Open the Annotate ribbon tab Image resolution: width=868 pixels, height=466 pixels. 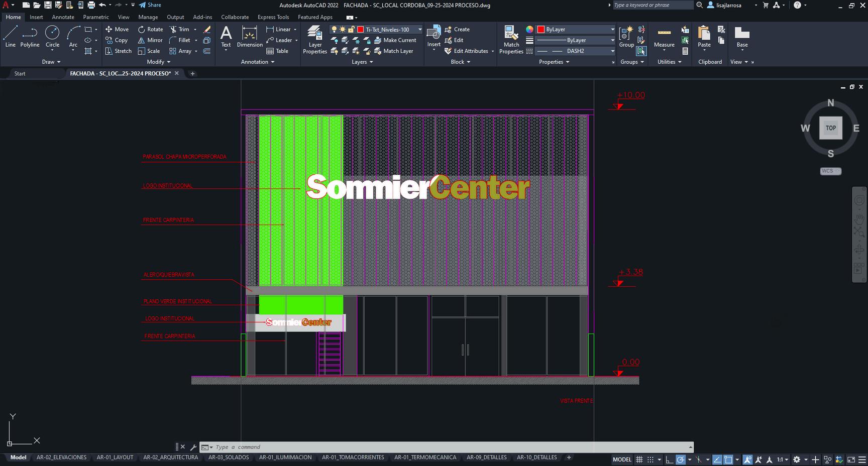[x=63, y=17]
